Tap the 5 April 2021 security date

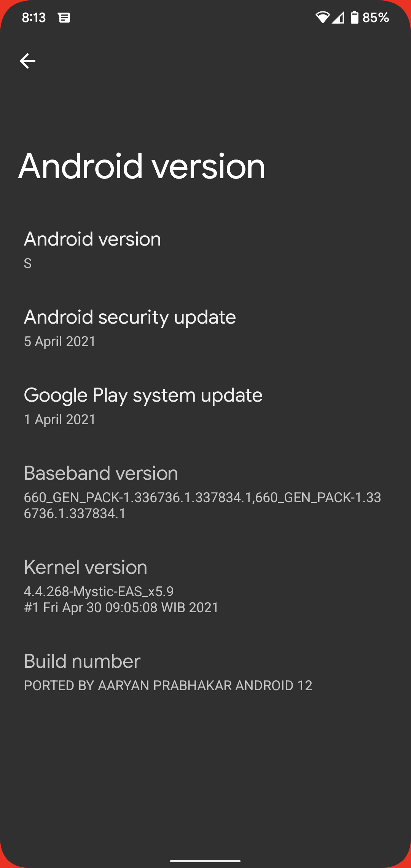[x=60, y=341]
